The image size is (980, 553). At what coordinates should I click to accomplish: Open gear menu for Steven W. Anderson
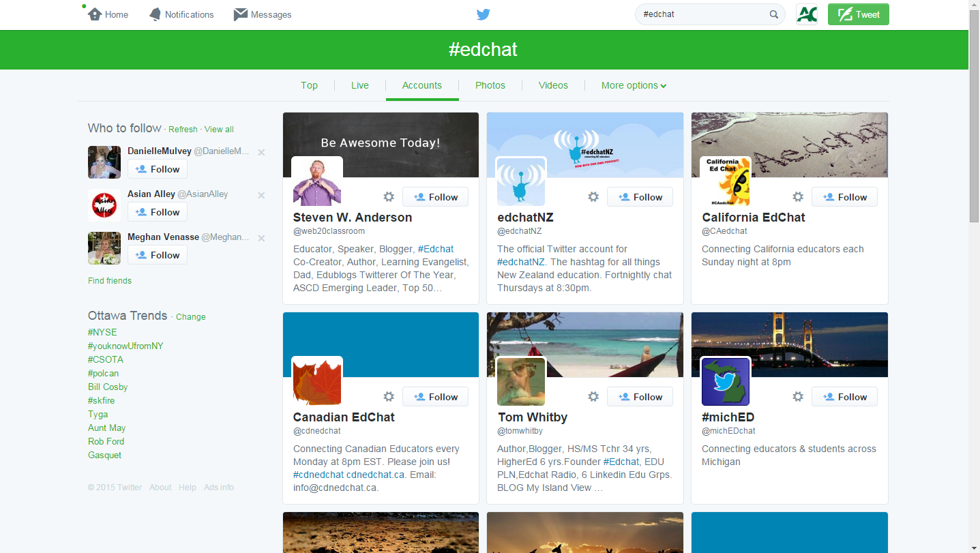point(389,197)
